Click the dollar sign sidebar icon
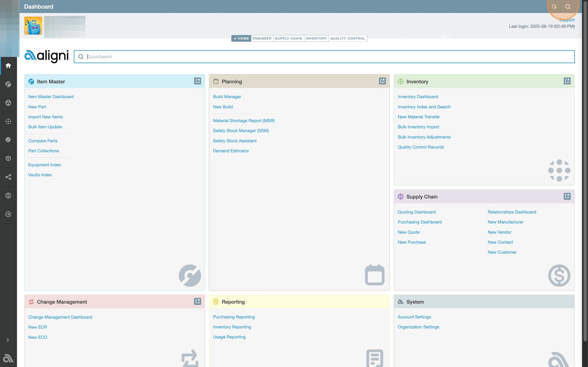588x367 pixels. tap(8, 196)
